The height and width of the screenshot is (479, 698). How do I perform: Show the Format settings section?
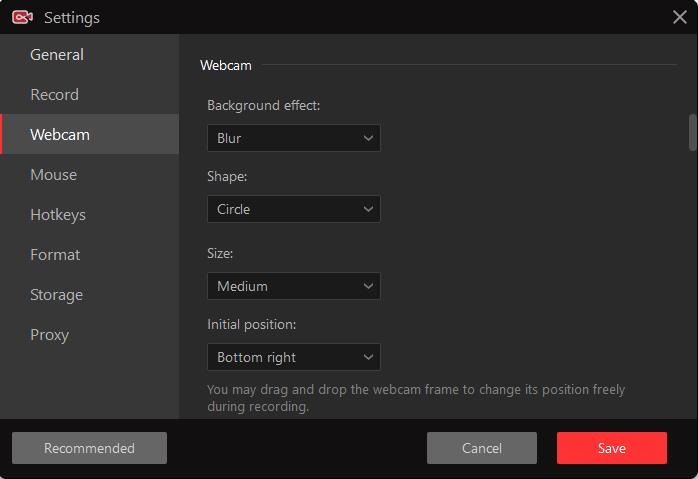(x=55, y=255)
